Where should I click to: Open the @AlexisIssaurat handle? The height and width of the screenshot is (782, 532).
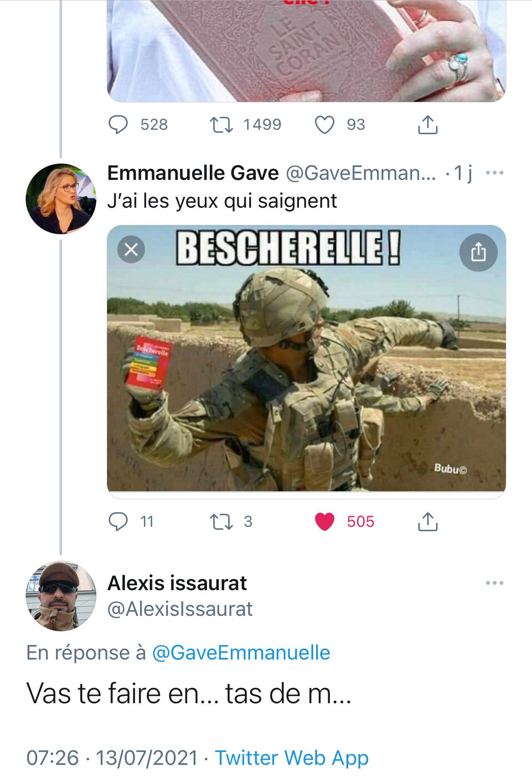pyautogui.click(x=180, y=609)
